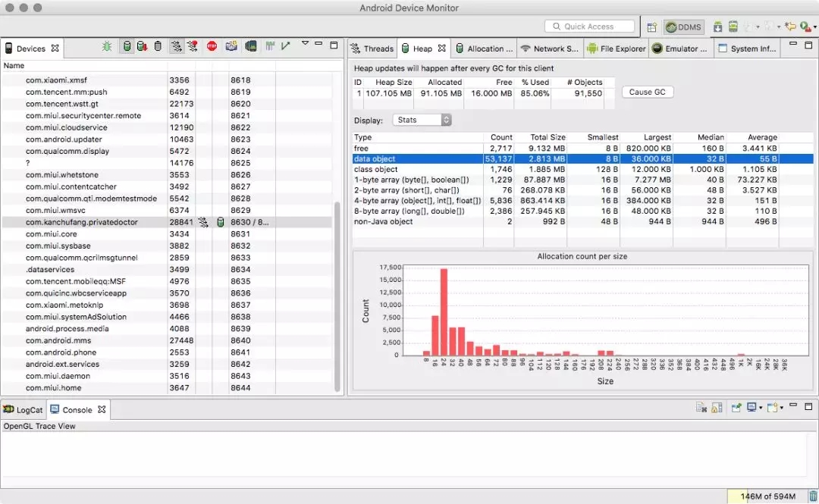This screenshot has height=504, width=819.
Task: Switch to the Threads tab
Action: coord(372,49)
